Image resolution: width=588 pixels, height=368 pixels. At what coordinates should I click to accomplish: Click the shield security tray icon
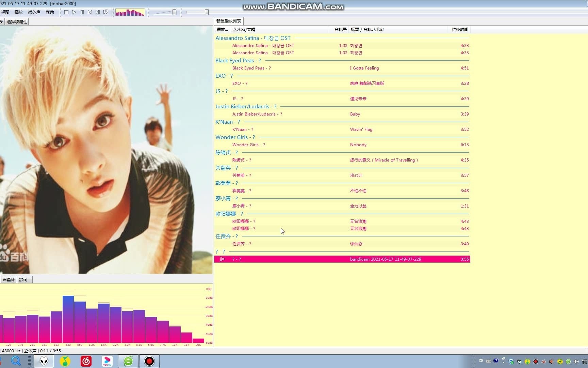point(511,362)
